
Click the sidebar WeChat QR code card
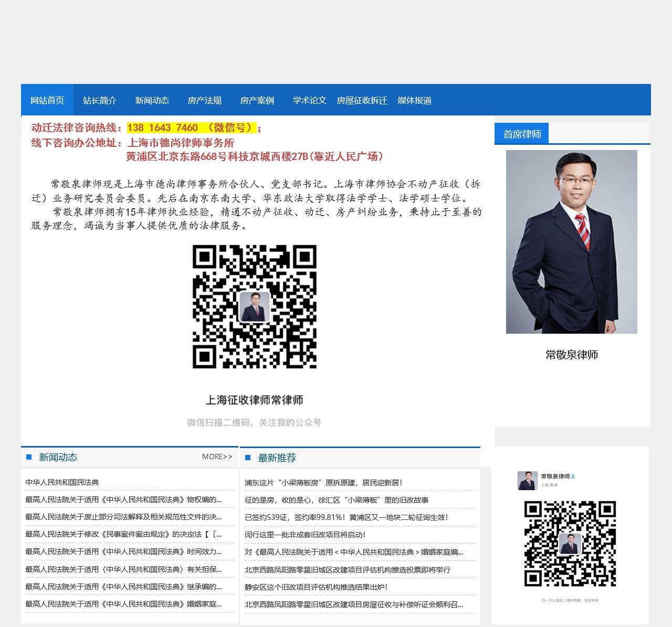(x=570, y=535)
